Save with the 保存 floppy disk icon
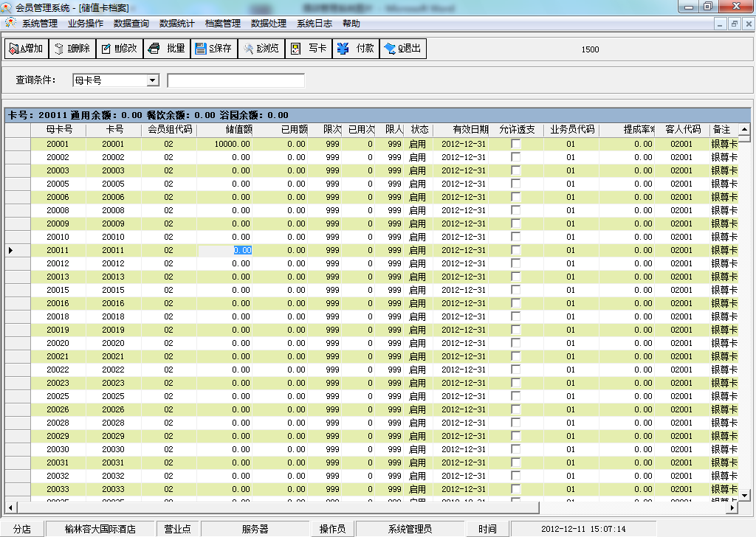 [x=213, y=49]
